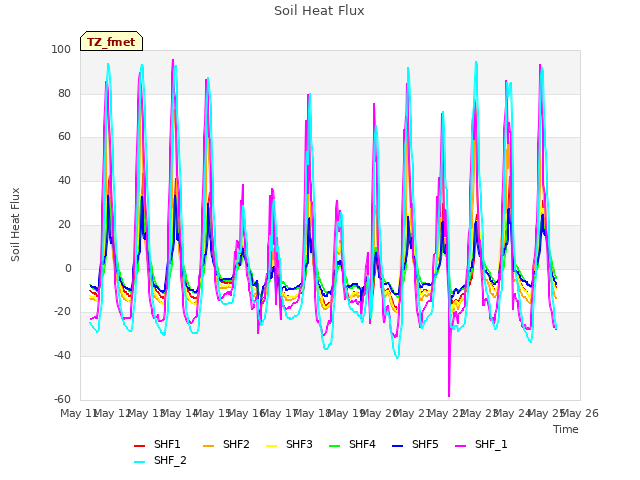Click the -40 y-axis tick label
Screen dimensions: 640x480
62,356
